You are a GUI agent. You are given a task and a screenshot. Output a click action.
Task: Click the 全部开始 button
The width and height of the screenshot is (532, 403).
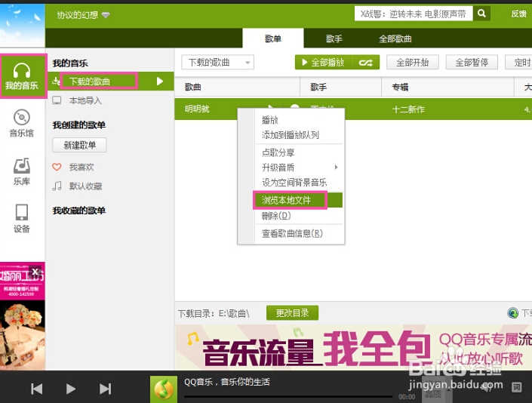pos(413,63)
